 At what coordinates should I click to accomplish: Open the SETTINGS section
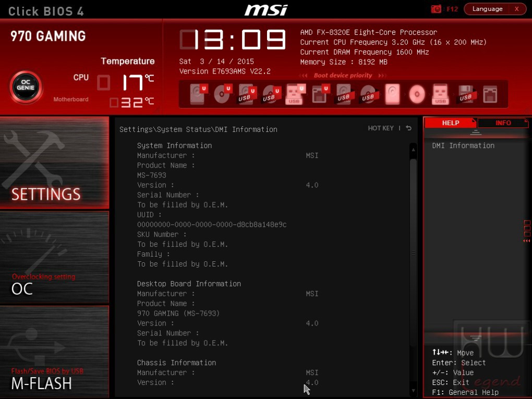[54, 163]
